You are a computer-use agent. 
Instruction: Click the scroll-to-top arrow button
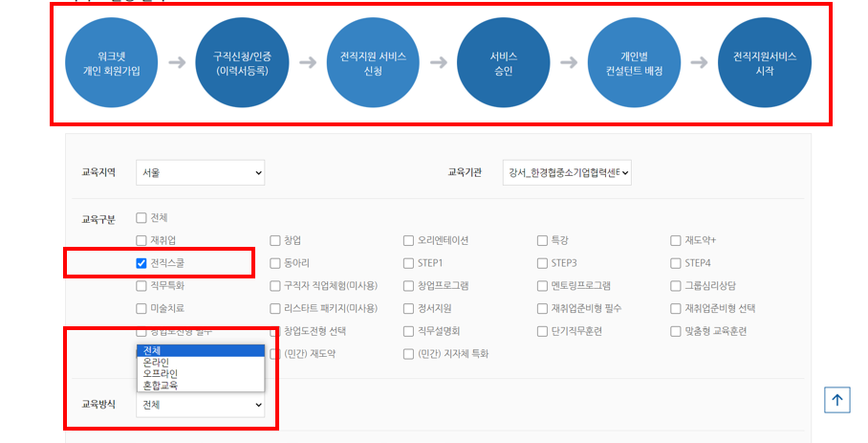pyautogui.click(x=837, y=400)
